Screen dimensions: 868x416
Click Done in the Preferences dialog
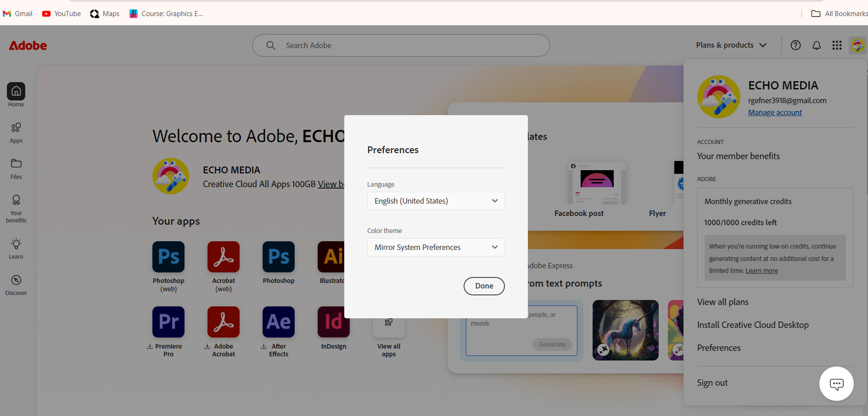(484, 286)
